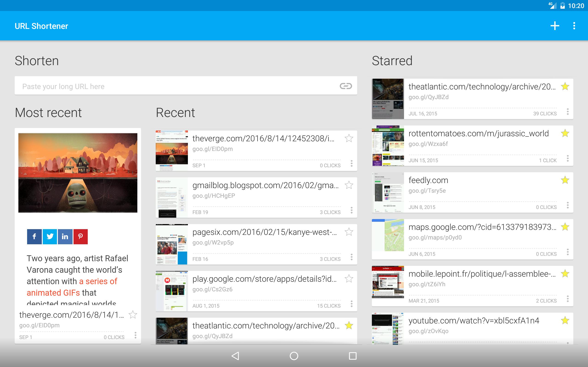Toggle star on rottentomatoes.com starred item
588x367 pixels.
coord(565,133)
